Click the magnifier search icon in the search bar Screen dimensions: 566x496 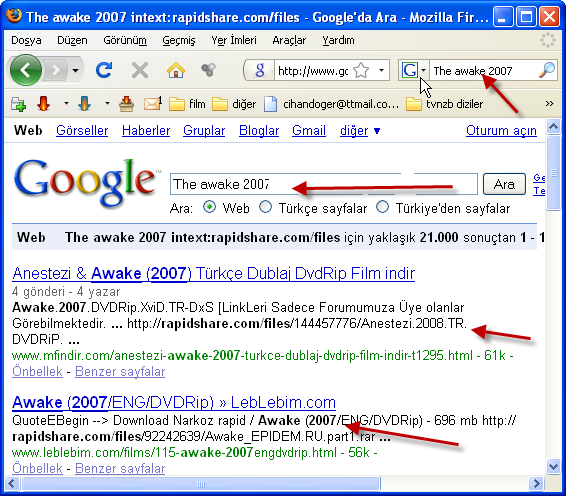[547, 70]
